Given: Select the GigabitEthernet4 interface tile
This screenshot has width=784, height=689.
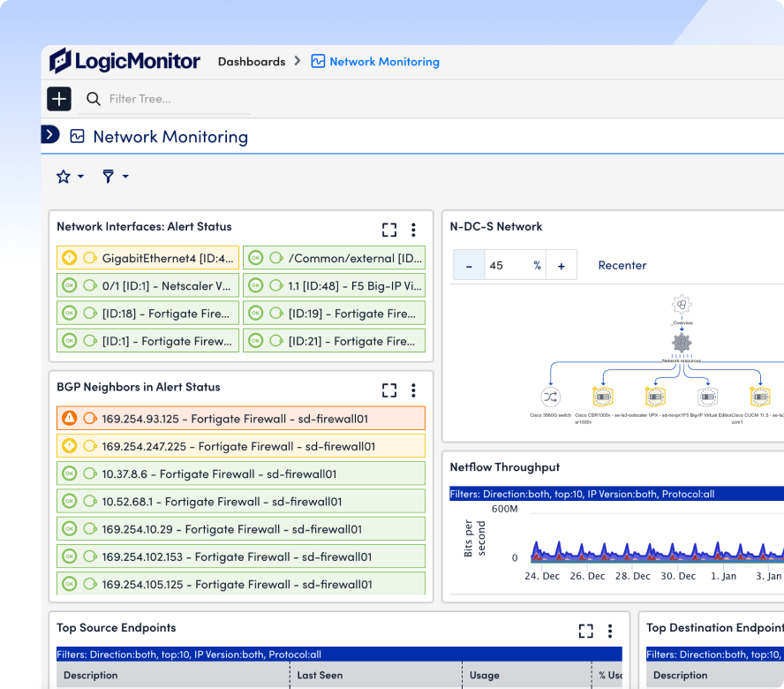Looking at the screenshot, I should (148, 258).
